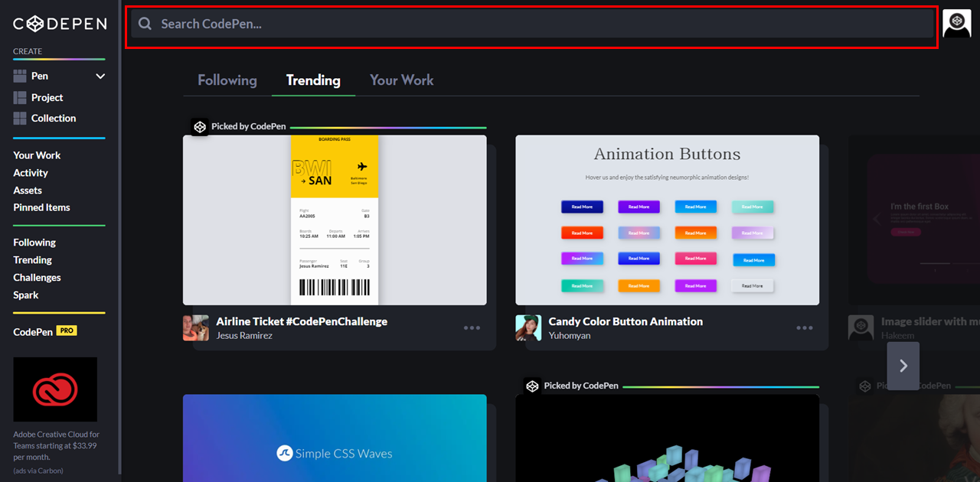Open the Airline Ticket pen thumbnail
This screenshot has height=482, width=980.
[x=335, y=220]
